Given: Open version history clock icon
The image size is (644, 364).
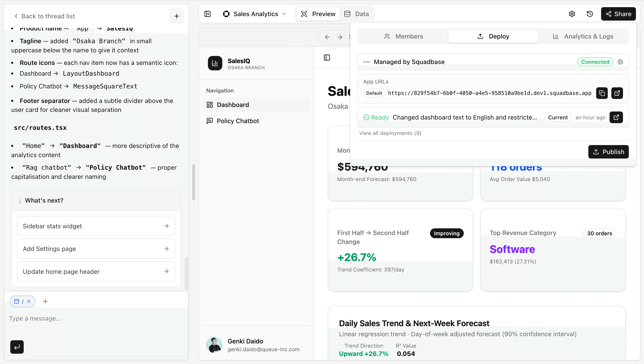Looking at the screenshot, I should click(x=590, y=14).
